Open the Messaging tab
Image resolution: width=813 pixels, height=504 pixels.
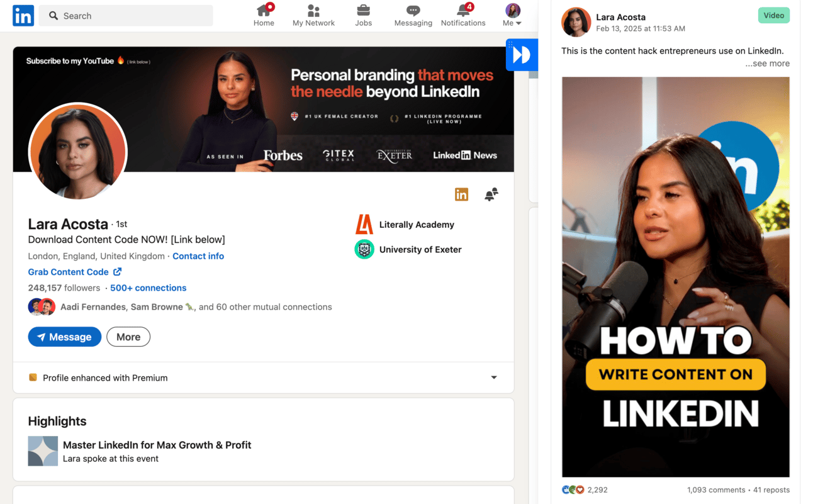pyautogui.click(x=413, y=15)
